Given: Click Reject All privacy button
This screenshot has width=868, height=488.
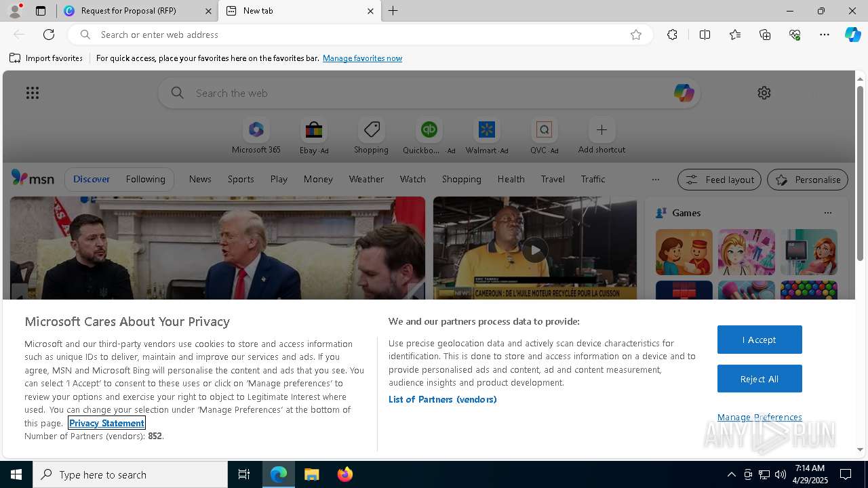Looking at the screenshot, I should tap(759, 379).
